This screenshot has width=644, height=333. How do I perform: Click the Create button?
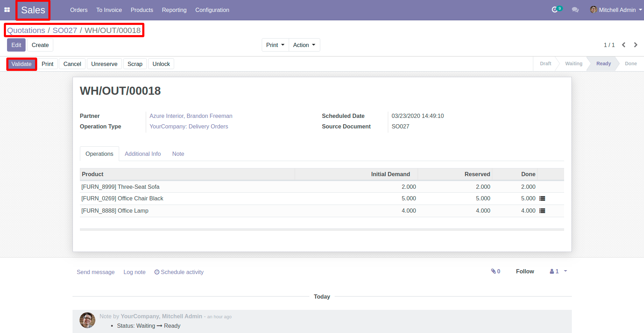(x=40, y=45)
